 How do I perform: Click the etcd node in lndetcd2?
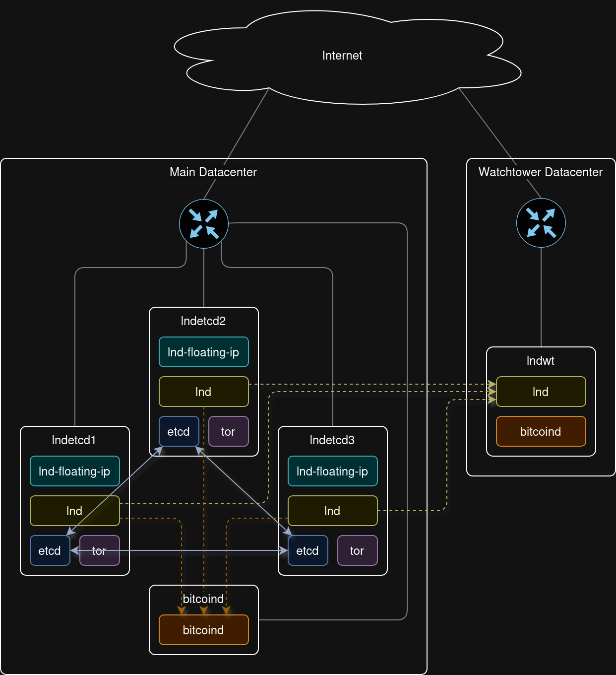click(x=179, y=431)
